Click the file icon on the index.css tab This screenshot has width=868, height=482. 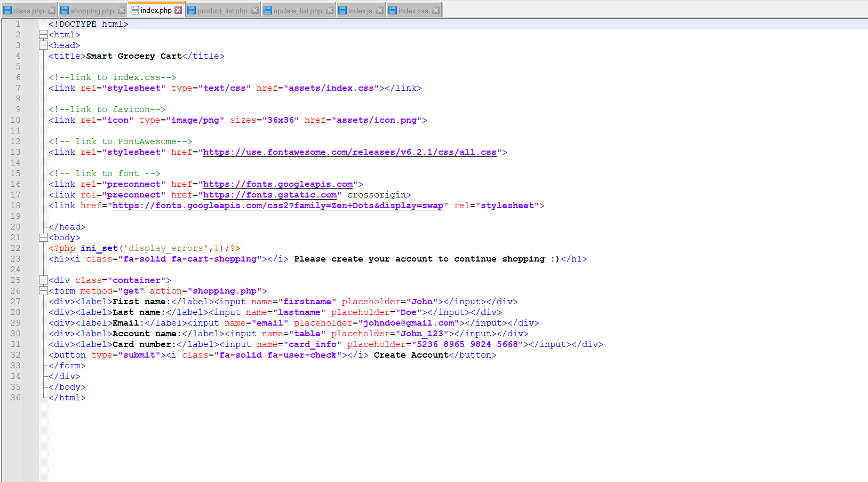click(x=392, y=10)
